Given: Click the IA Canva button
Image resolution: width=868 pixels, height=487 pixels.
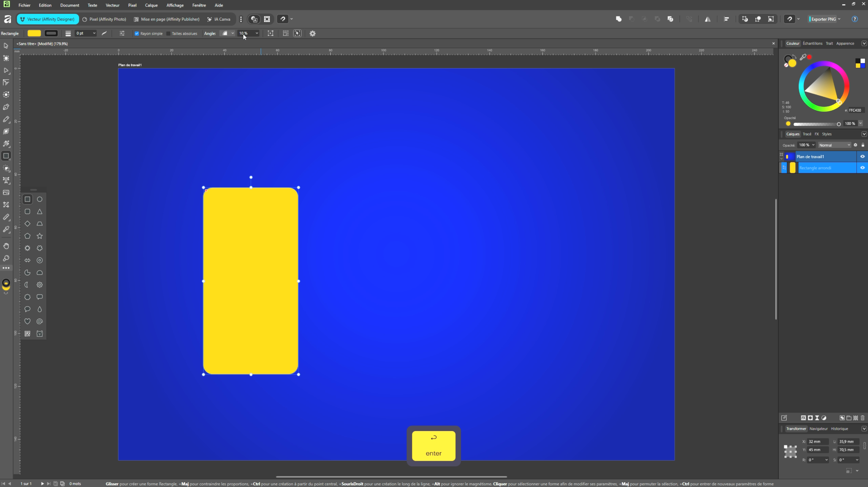Looking at the screenshot, I should pos(219,19).
